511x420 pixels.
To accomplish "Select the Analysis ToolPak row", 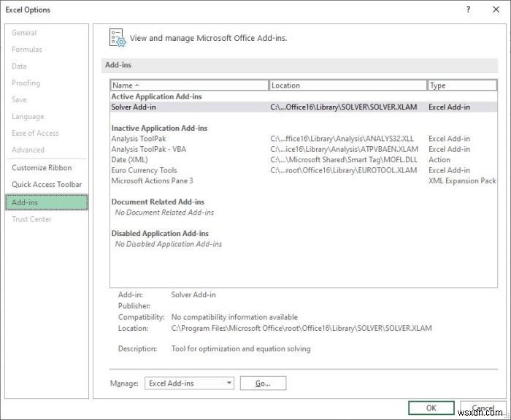I will click(304, 139).
